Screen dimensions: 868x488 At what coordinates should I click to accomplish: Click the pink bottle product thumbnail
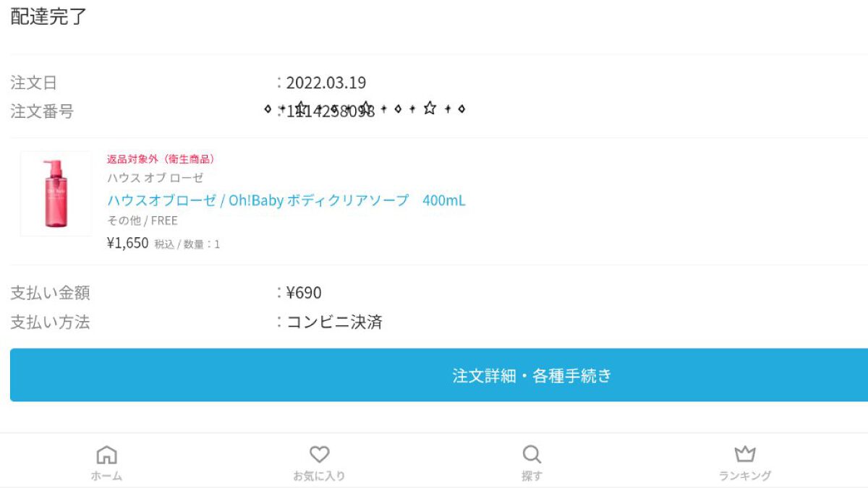click(x=56, y=194)
